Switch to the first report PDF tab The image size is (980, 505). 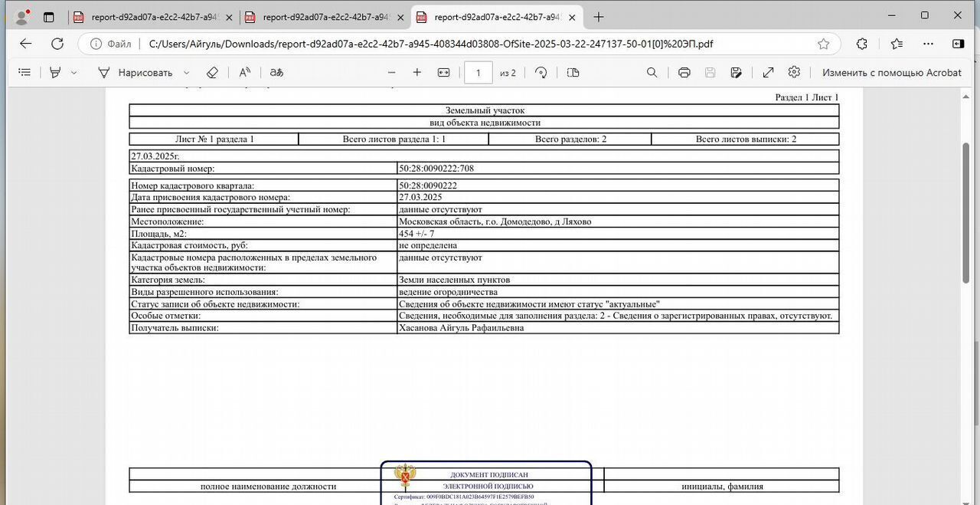coord(153,17)
